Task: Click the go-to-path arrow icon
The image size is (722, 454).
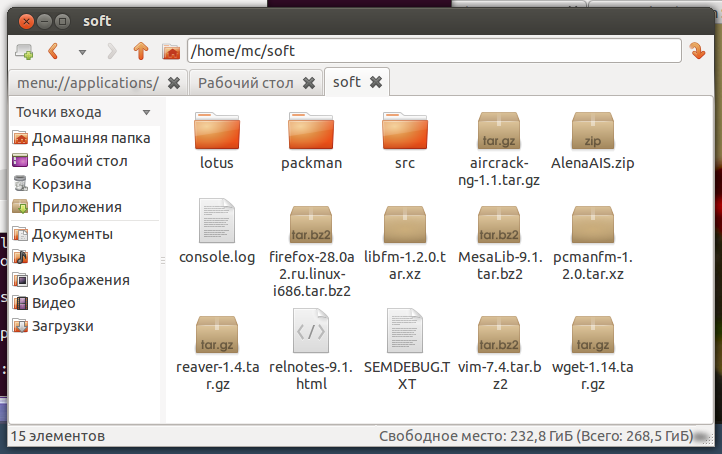Action: (x=697, y=51)
